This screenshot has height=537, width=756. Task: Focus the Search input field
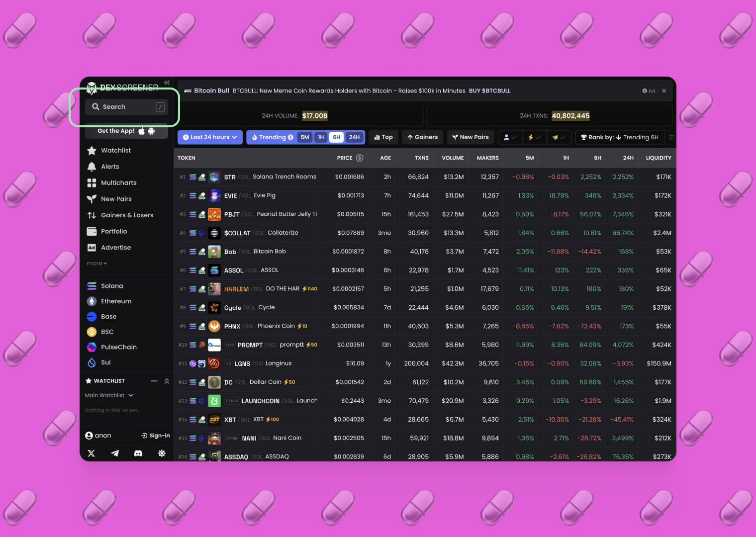pyautogui.click(x=126, y=107)
